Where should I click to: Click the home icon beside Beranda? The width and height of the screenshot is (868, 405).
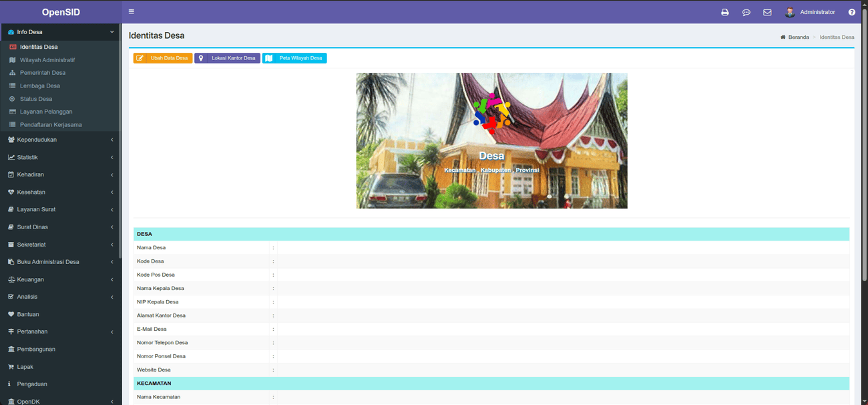click(783, 37)
